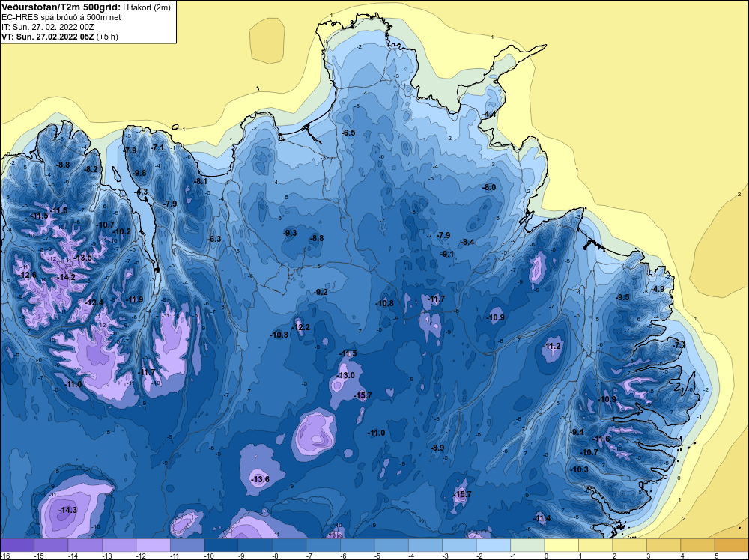Click the legend swatch between -10 and -9
This screenshot has width=749, height=560.
click(x=221, y=545)
